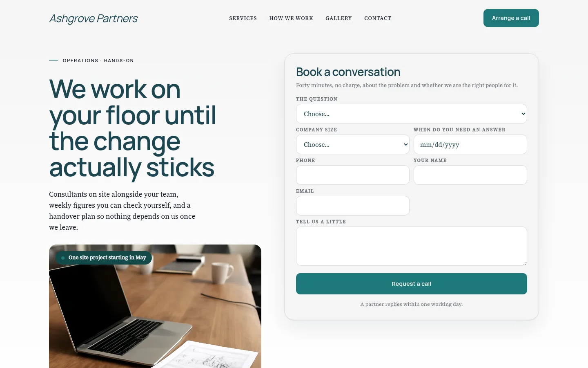Focus the Tell us a little textarea
Screen dimensions: 588x368
click(x=412, y=246)
